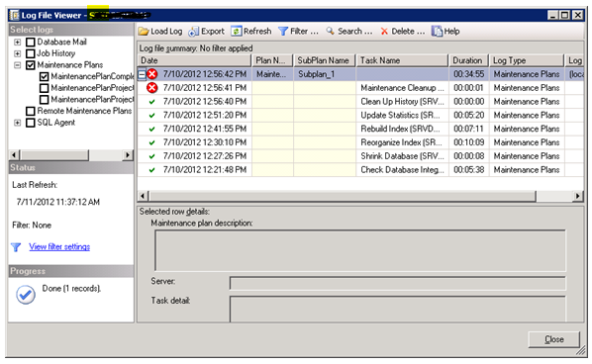Click the funnel icon beside View filter settings
Viewport: 592px width, 364px height.
[16, 247]
